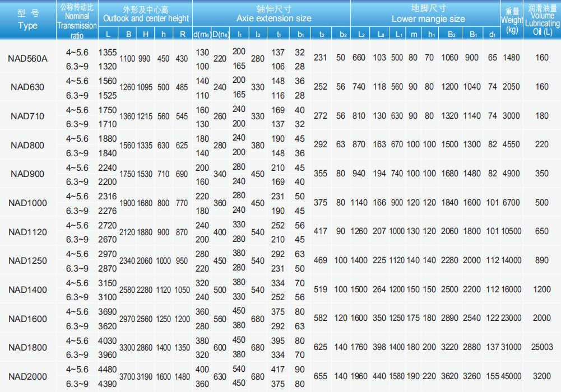
Task: Select the NAD710 type cell
Action: point(27,116)
